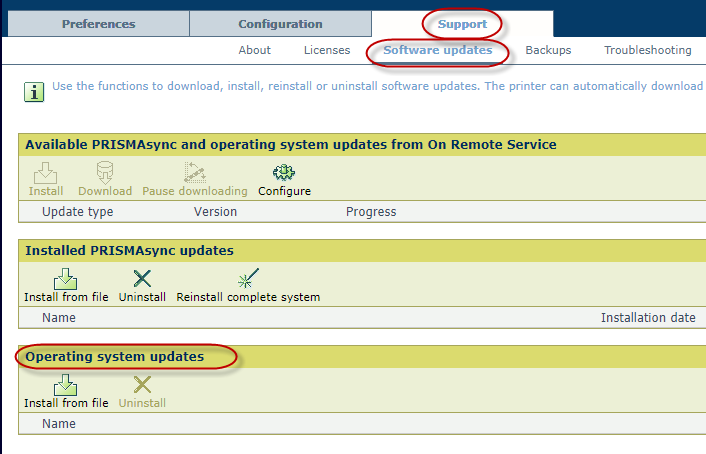The width and height of the screenshot is (706, 454).
Task: Go to the Licenses sub-tab
Action: point(327,50)
